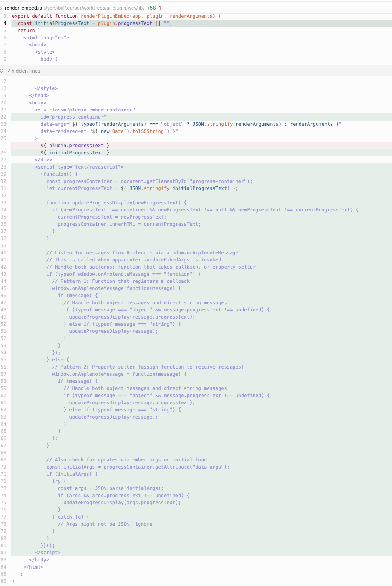Click the removed plugin.progressText line
This screenshot has width=392, height=586.
coord(75,146)
